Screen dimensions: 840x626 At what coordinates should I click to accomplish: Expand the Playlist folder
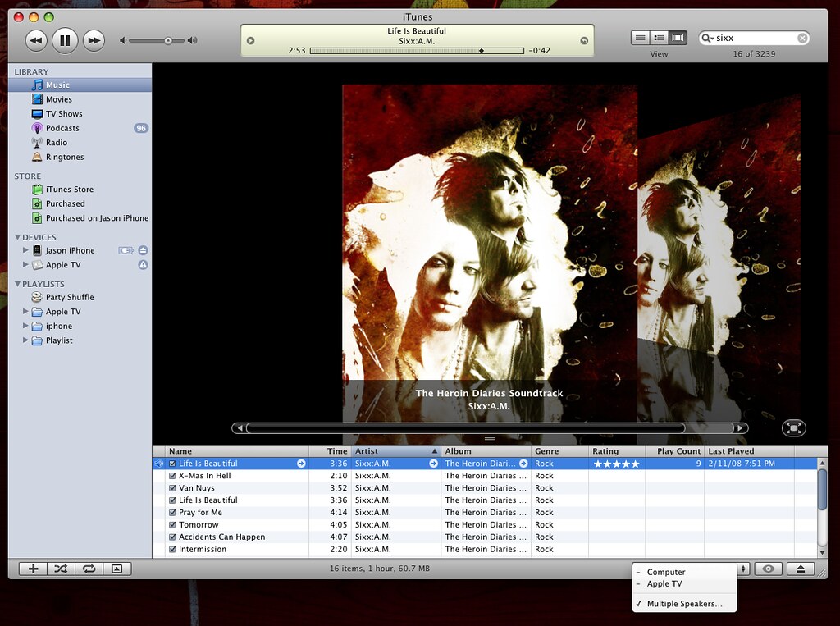click(x=25, y=340)
